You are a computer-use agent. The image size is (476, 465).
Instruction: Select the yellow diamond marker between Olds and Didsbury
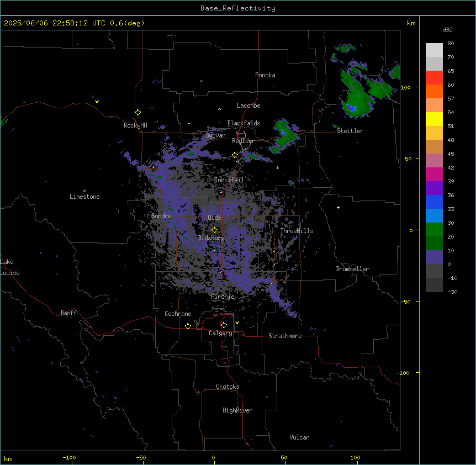click(x=214, y=230)
